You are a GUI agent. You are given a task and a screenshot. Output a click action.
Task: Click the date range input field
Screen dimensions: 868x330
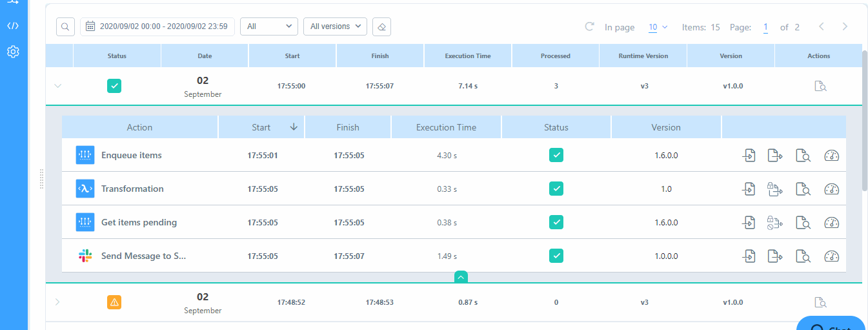(x=157, y=26)
